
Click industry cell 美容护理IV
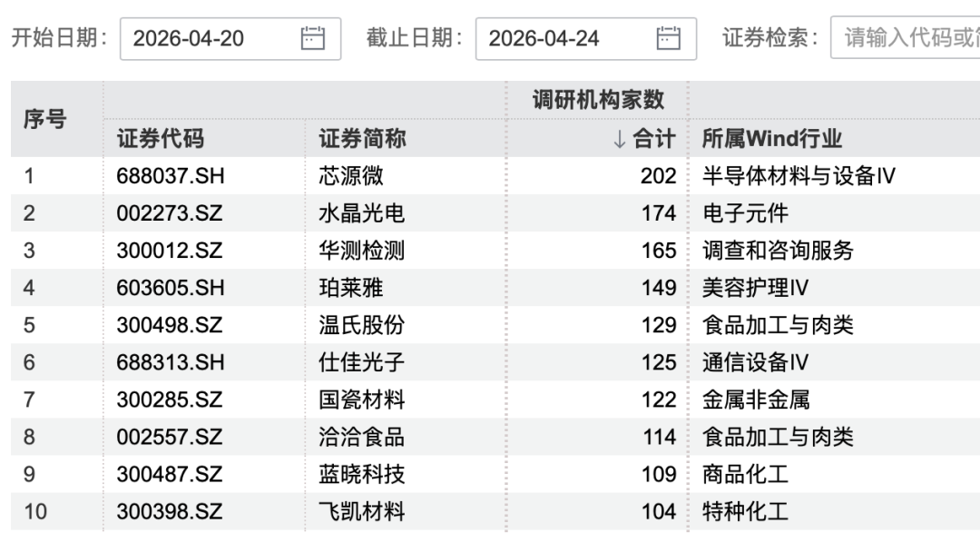(756, 288)
